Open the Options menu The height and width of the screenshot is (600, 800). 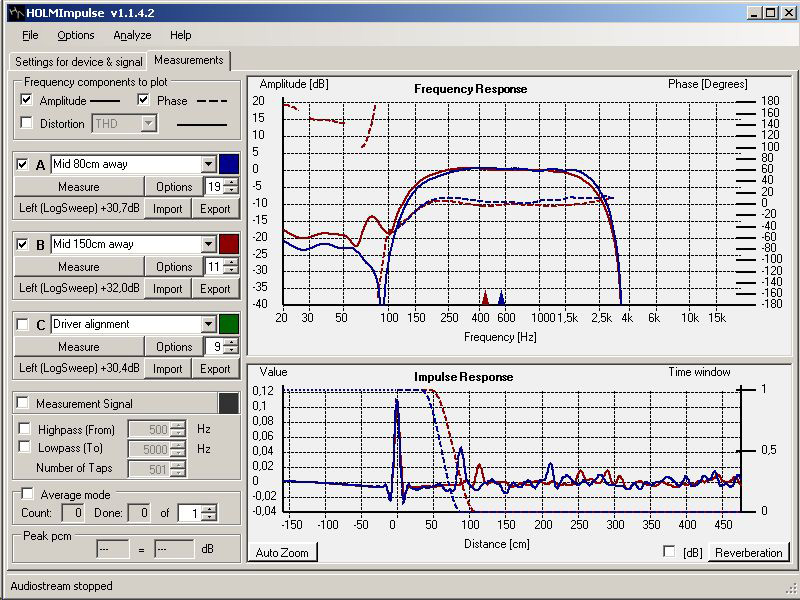(76, 35)
